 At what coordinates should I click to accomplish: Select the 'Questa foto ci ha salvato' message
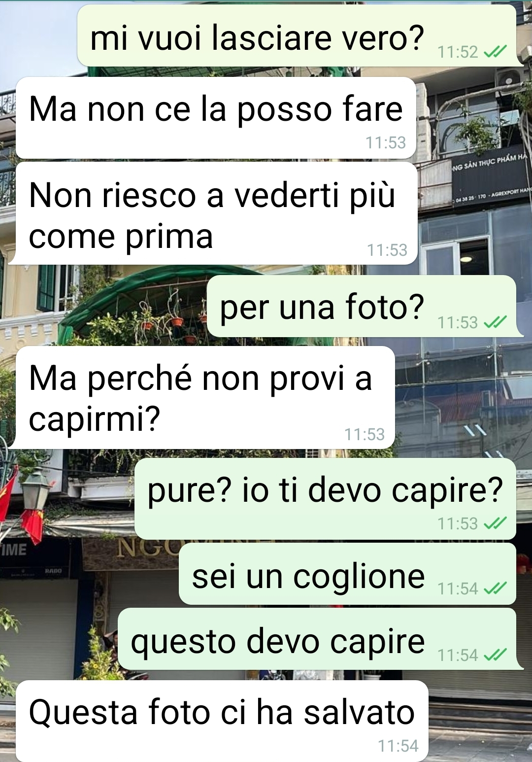pyautogui.click(x=222, y=721)
